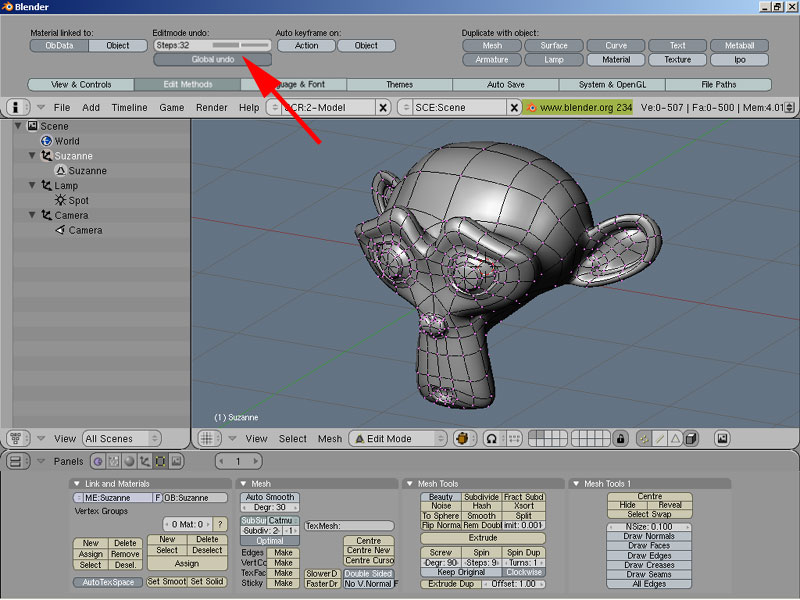Open the File menu
Screen dimensions: 800x600
coord(62,108)
